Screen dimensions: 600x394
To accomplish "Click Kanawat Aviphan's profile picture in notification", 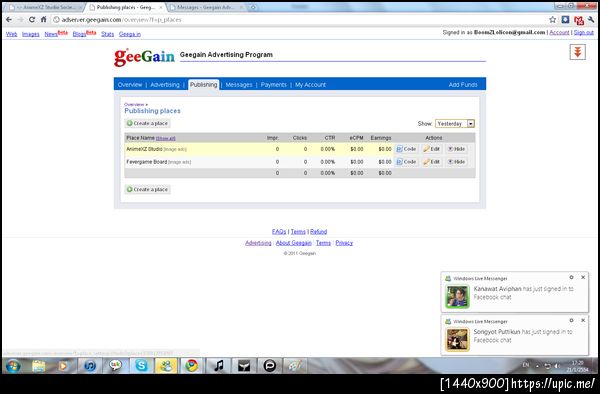I will [x=457, y=296].
